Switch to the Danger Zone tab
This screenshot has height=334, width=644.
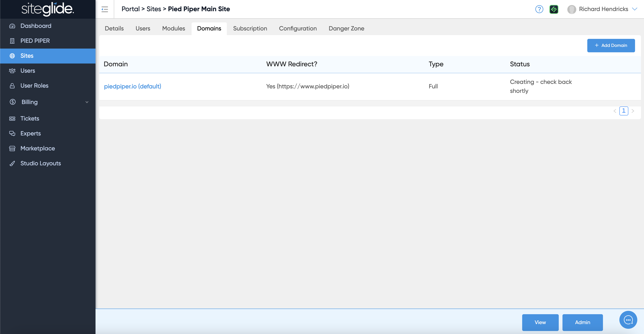coord(346,29)
